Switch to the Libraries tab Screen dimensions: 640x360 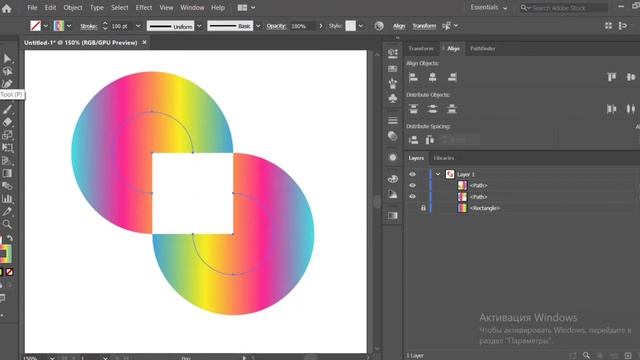[x=444, y=158]
